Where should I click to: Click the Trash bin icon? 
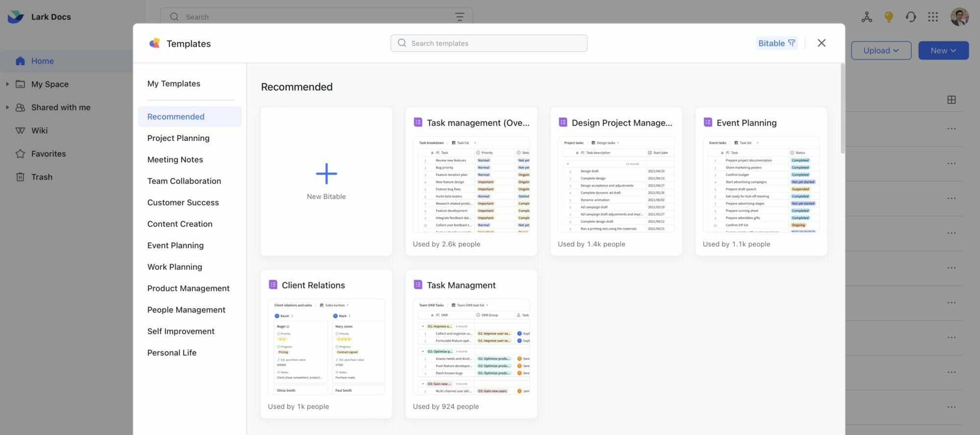(20, 177)
